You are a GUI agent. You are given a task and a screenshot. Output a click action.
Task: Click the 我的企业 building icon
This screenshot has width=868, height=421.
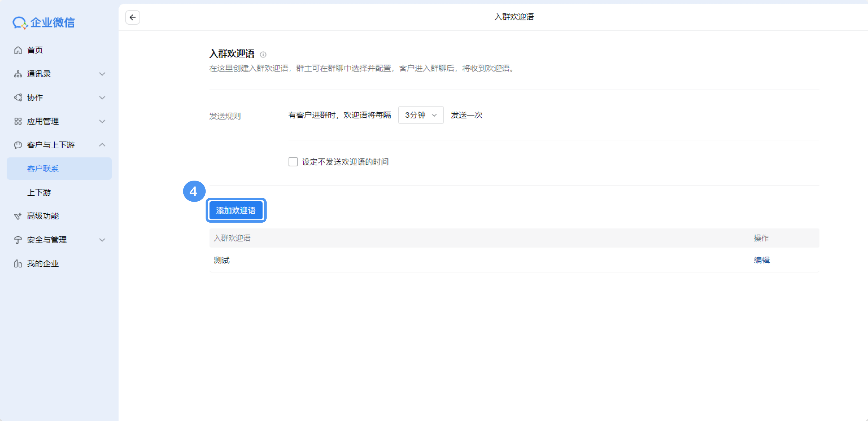pyautogui.click(x=18, y=263)
